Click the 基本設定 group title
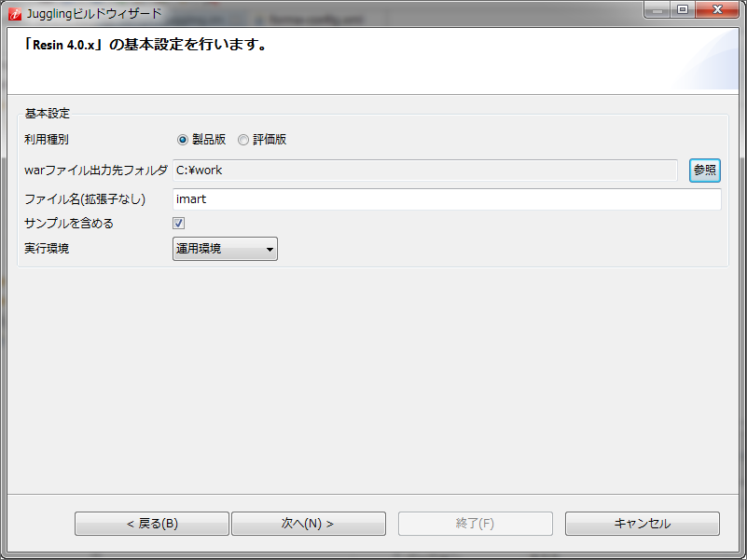The image size is (747, 560). click(x=48, y=114)
